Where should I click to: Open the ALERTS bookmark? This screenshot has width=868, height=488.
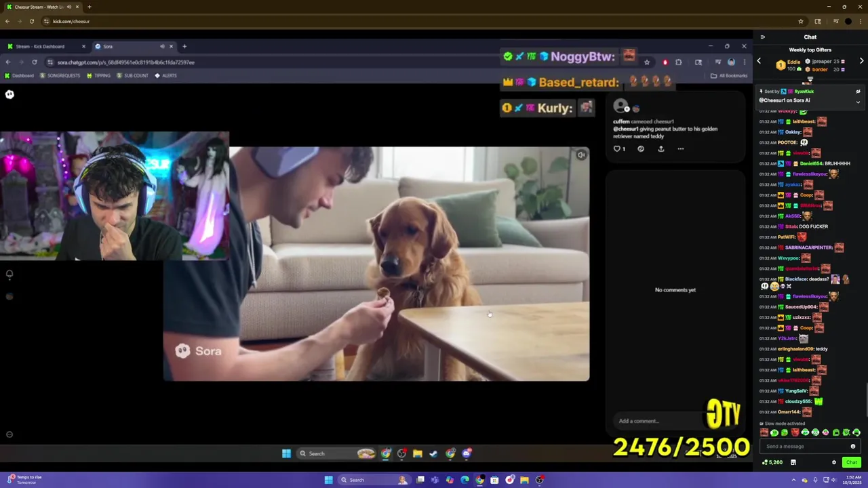tap(165, 75)
